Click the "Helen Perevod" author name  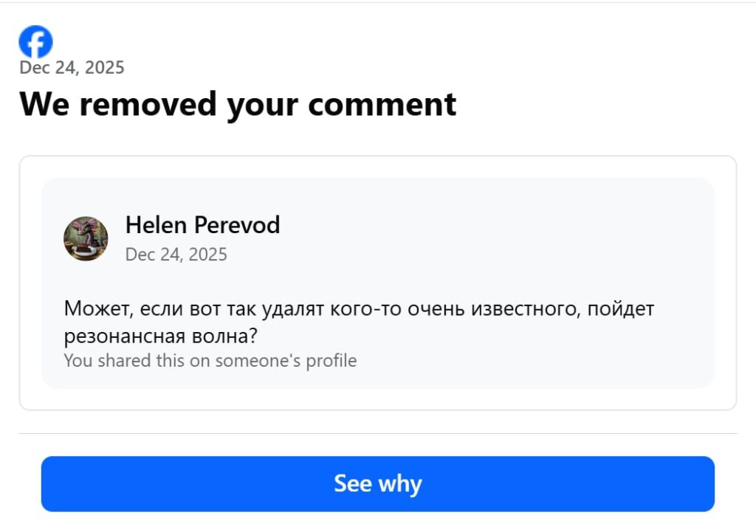pyautogui.click(x=202, y=224)
